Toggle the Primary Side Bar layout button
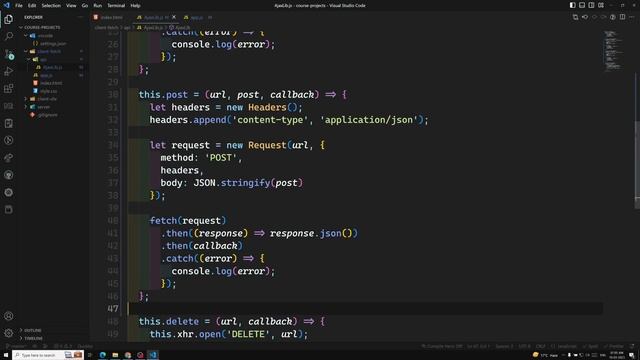Viewport: 640px width, 360px height. click(573, 5)
